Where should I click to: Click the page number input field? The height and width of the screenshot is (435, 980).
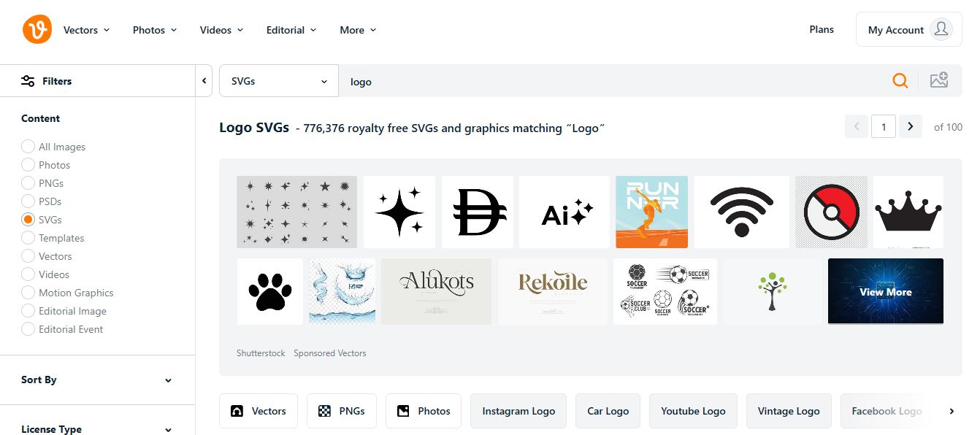pos(884,127)
